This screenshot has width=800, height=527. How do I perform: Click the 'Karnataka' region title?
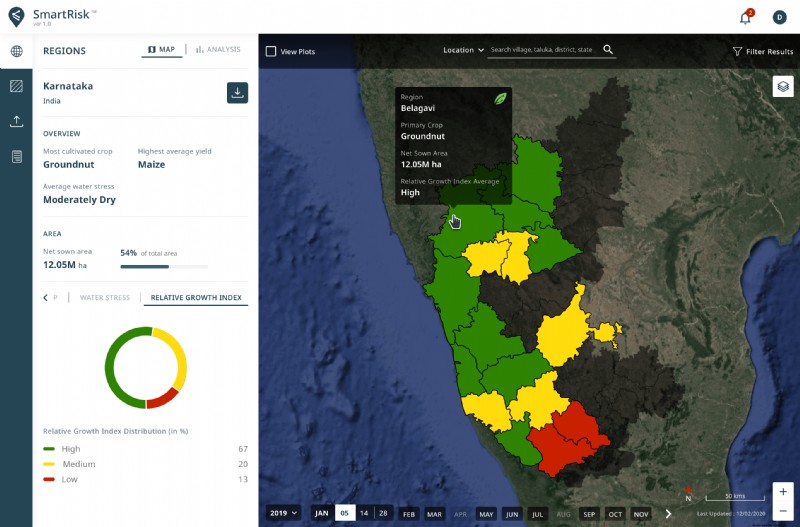pos(68,86)
